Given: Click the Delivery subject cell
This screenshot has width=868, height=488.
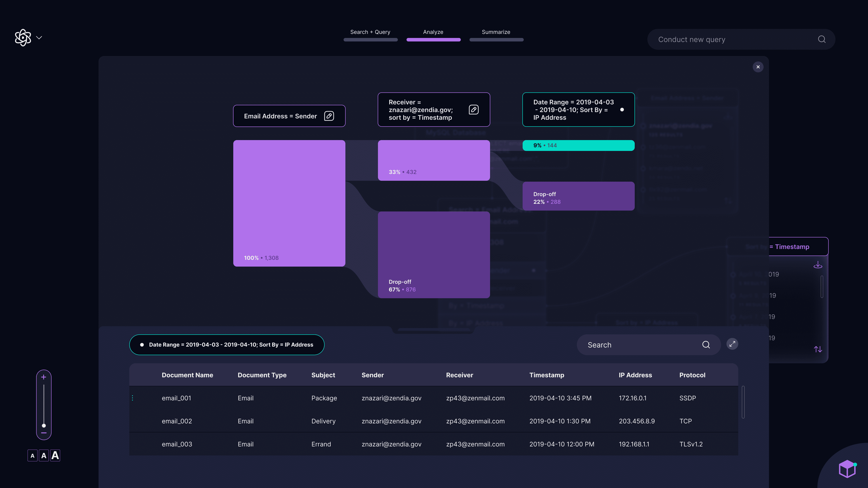Looking at the screenshot, I should point(323,421).
